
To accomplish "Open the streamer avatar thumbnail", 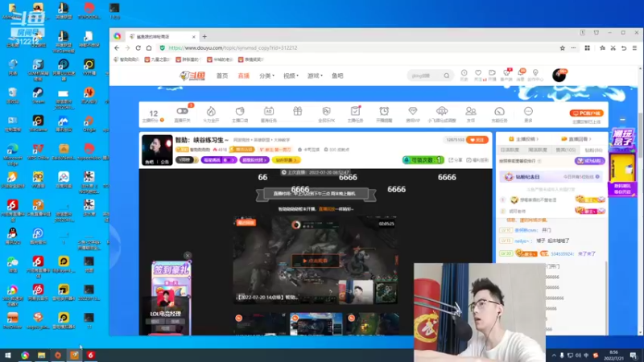I will (x=157, y=150).
